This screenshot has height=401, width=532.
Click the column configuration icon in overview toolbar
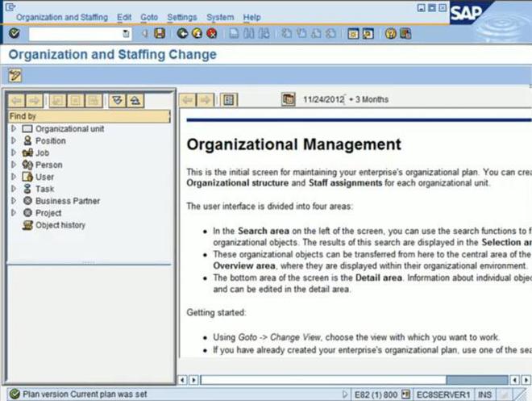pyautogui.click(x=229, y=100)
